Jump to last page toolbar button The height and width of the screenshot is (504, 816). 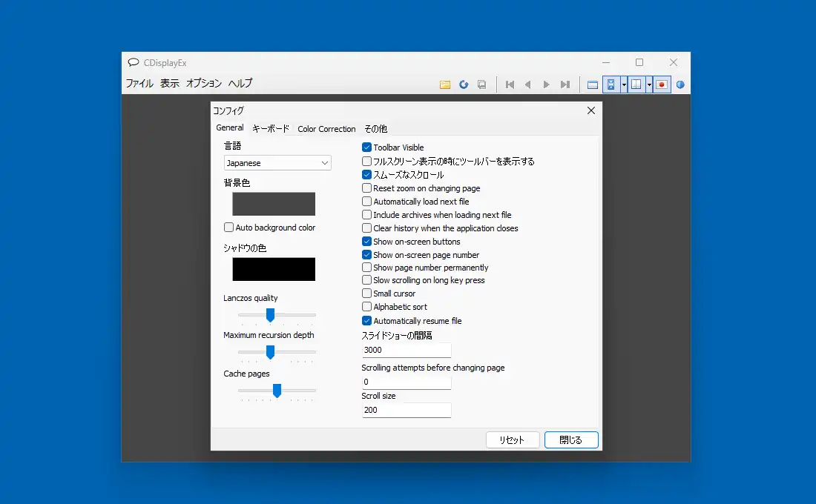[565, 84]
